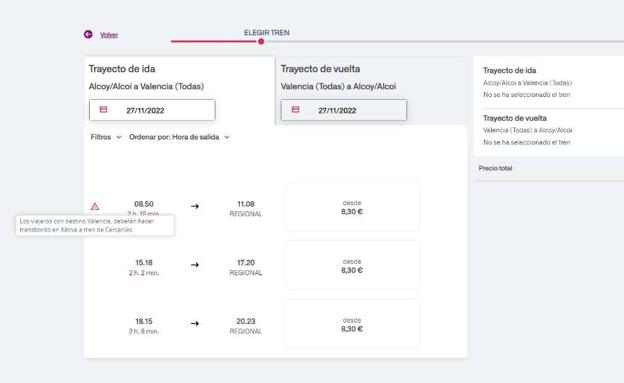This screenshot has height=383, width=624.
Task: Select the 8,30 € fare for 18.15 train
Action: tap(352, 324)
